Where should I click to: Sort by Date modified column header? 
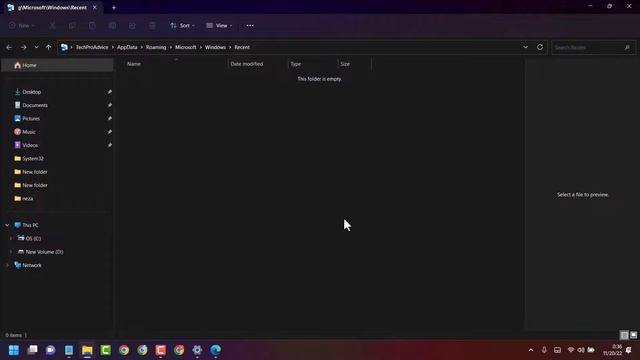(247, 64)
